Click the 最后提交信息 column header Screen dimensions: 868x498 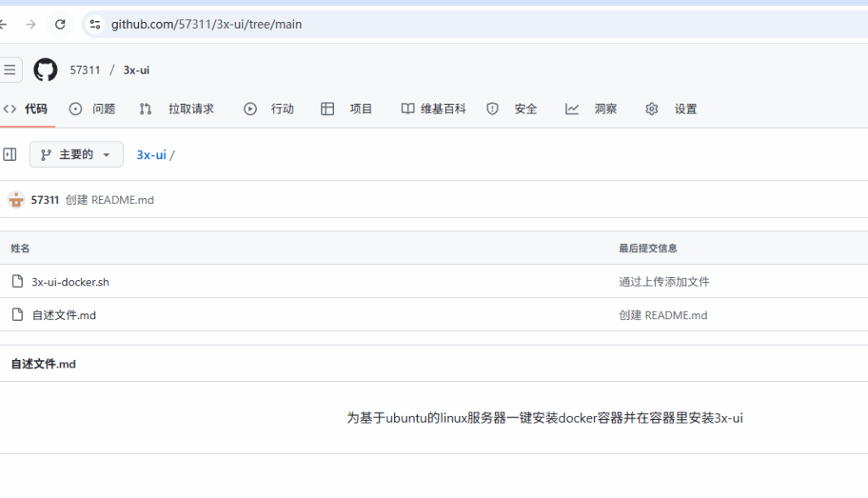pos(648,248)
